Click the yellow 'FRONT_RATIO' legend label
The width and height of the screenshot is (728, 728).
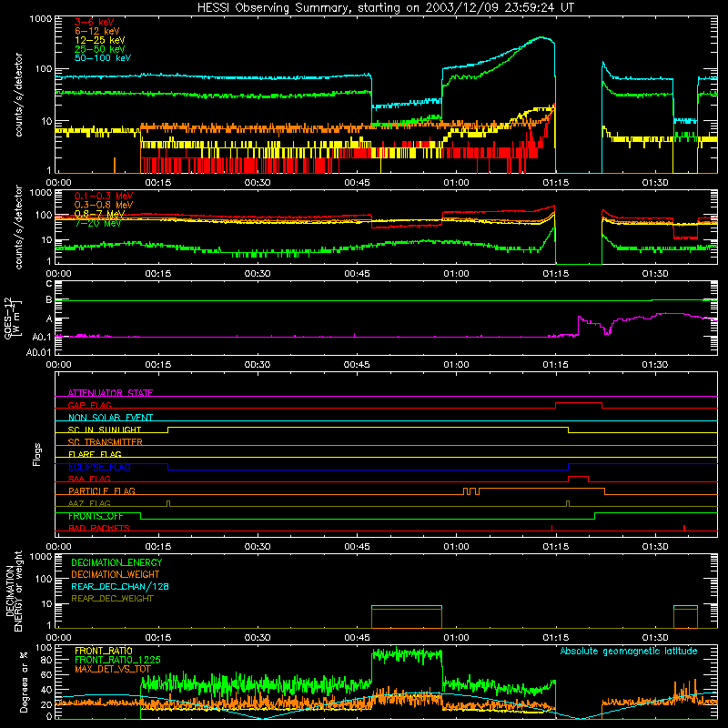pos(103,651)
